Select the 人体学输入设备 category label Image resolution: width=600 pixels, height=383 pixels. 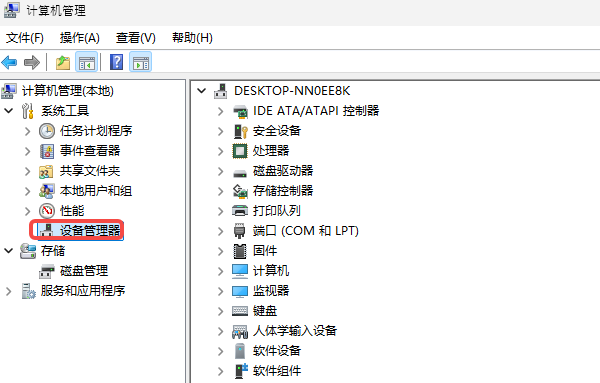coord(295,331)
